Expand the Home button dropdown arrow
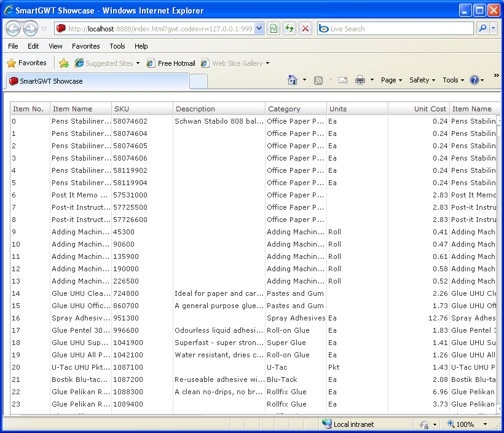Viewport: 504px width, 433px height. click(304, 80)
